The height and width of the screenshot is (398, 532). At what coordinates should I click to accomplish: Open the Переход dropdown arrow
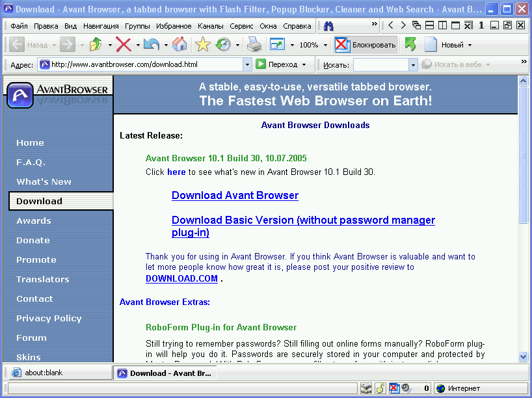304,64
